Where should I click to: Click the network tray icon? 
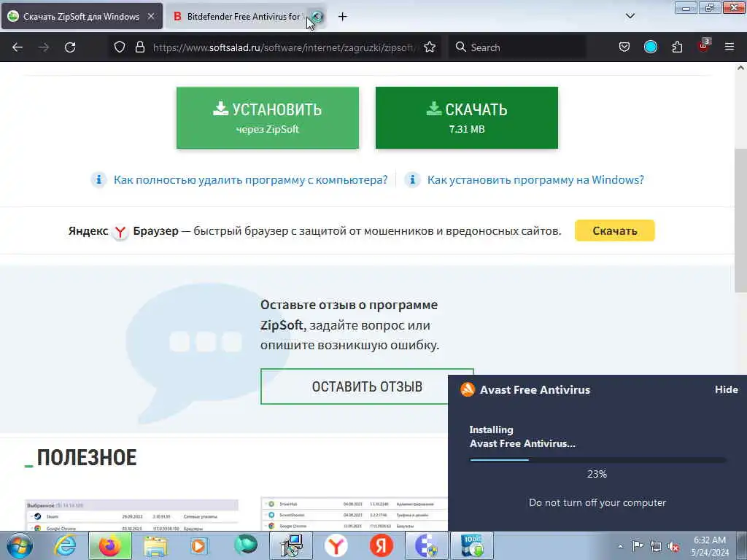pyautogui.click(x=656, y=546)
